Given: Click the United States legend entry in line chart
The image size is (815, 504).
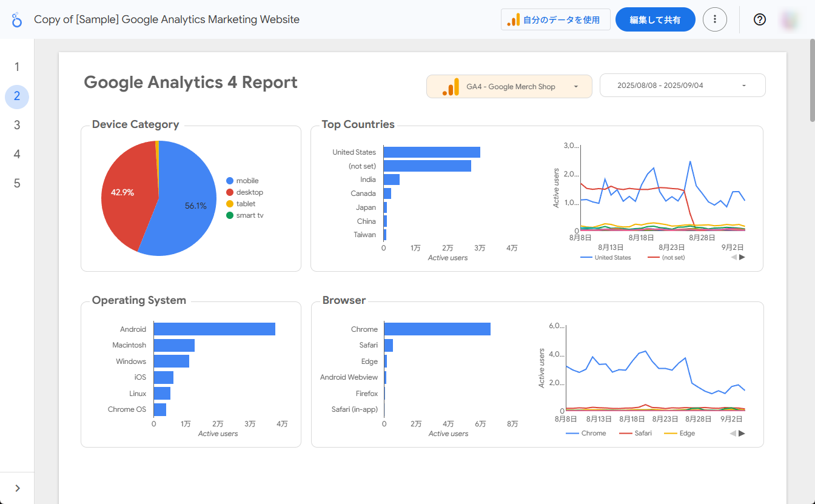Looking at the screenshot, I should click(606, 257).
